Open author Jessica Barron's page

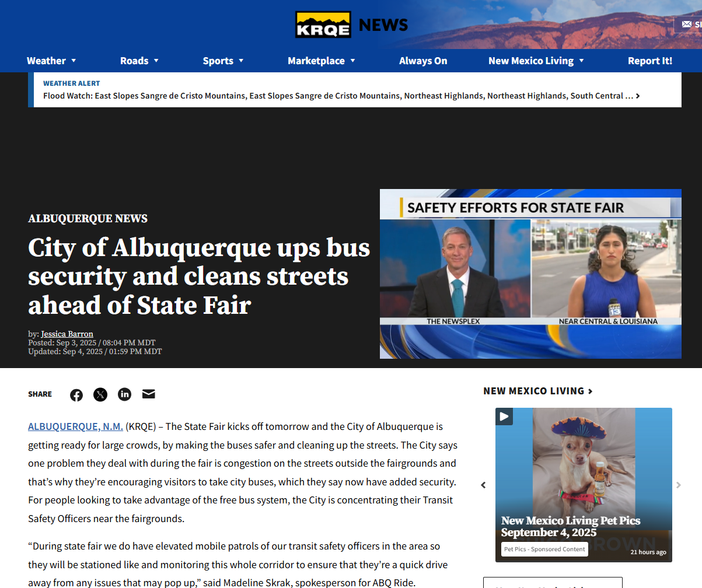pos(67,334)
